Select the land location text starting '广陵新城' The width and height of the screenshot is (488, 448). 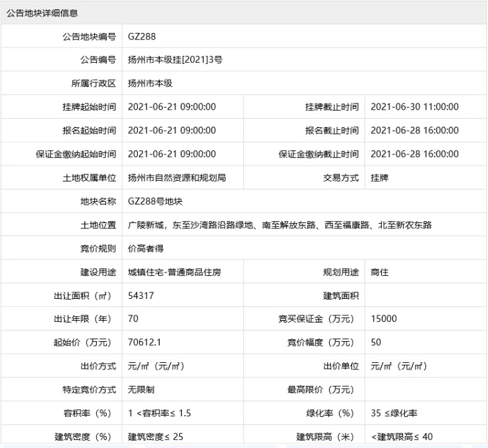[280, 225]
